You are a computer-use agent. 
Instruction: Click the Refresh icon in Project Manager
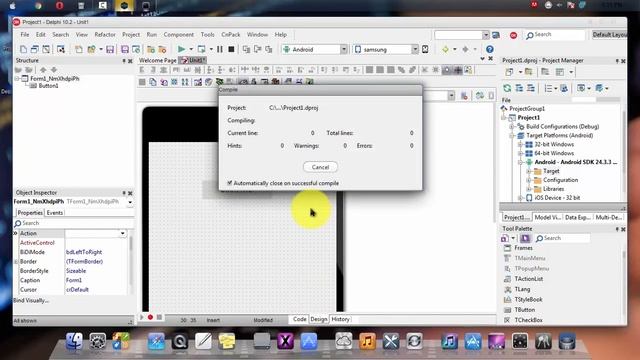point(507,88)
